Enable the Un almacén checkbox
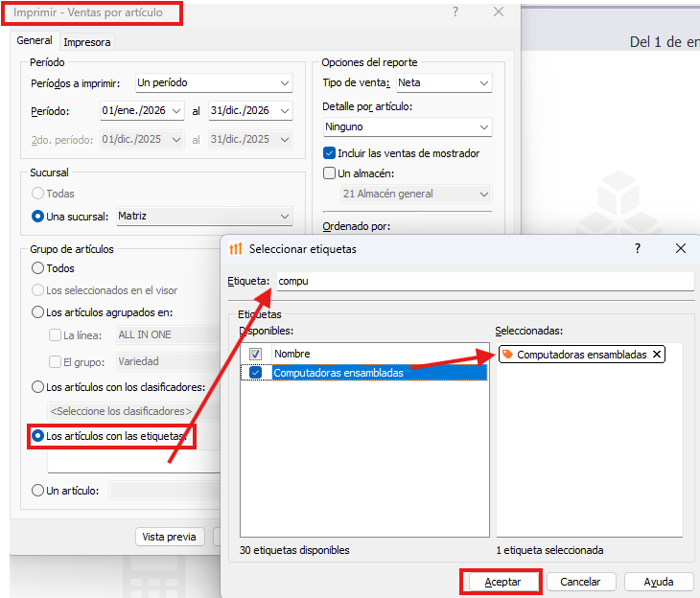700x598 pixels. (x=329, y=173)
